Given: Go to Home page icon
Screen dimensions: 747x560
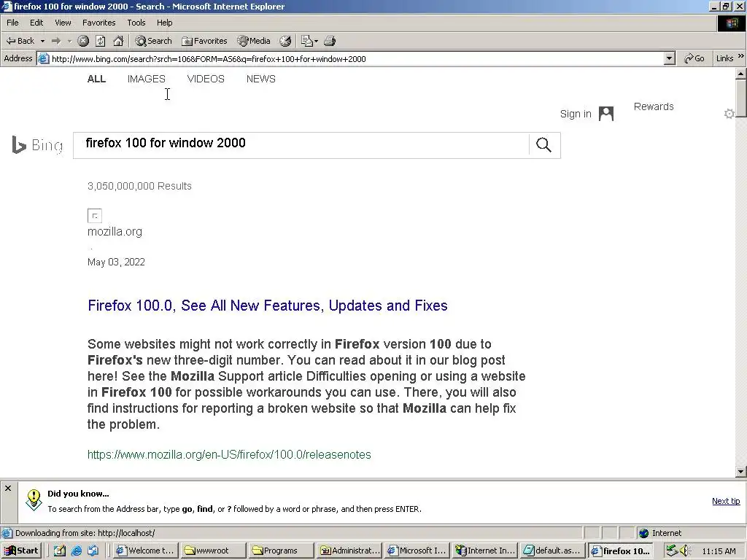Looking at the screenshot, I should click(118, 41).
